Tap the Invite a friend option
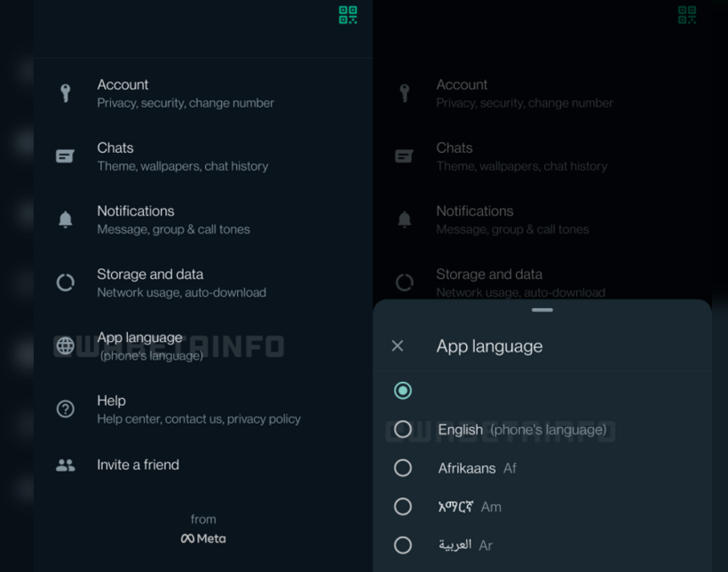Viewport: 728px width, 572px height. 138,465
